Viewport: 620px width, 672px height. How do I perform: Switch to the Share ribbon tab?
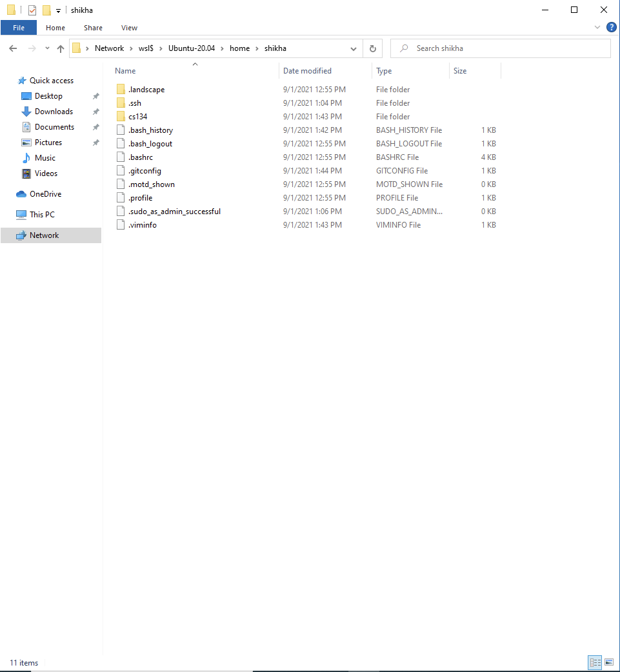tap(93, 28)
